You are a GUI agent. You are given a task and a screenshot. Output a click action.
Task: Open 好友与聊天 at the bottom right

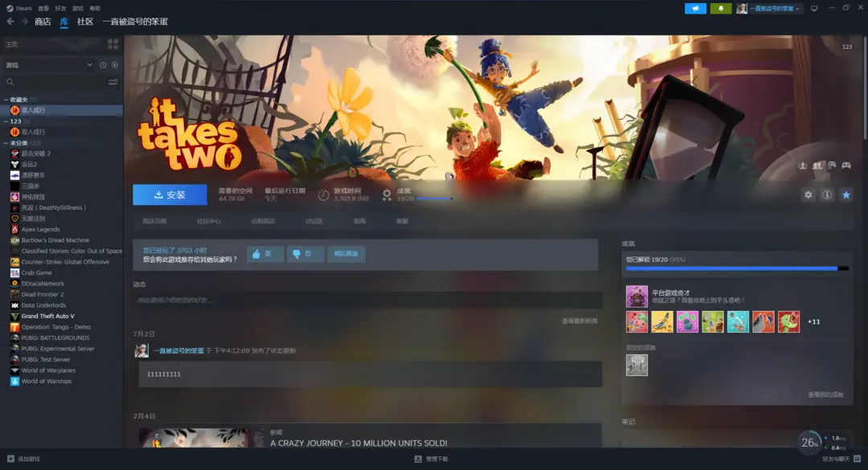(841, 459)
